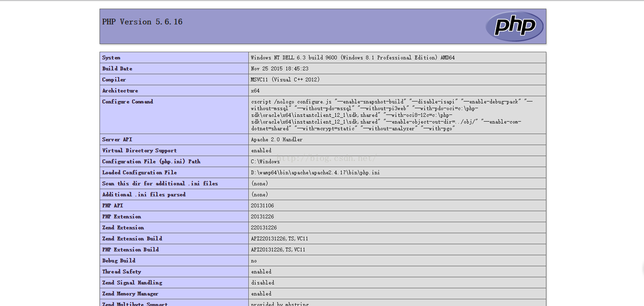Screen dimensions: 644x306
Task: Select enabled value for Virtual Directory Support
Action: pyautogui.click(x=261, y=150)
